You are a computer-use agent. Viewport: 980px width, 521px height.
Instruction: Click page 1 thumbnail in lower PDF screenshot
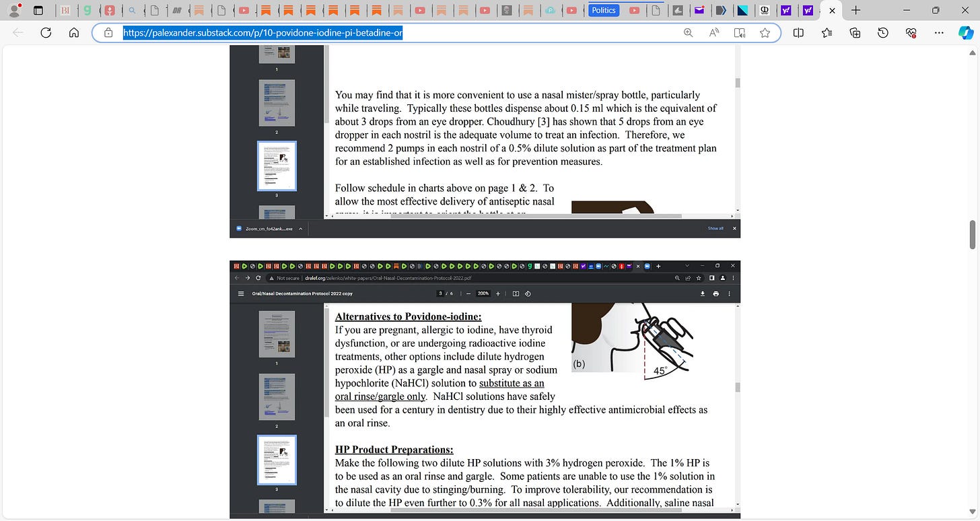click(x=277, y=334)
